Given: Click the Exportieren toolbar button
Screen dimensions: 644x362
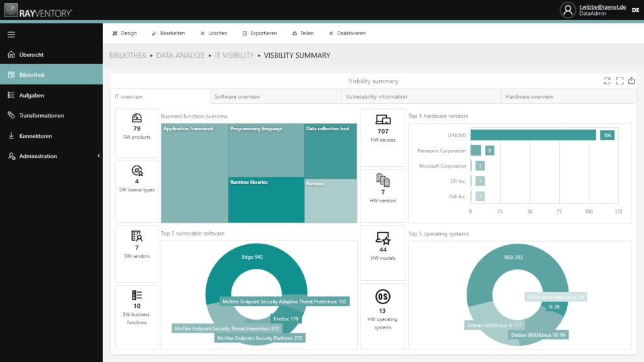Looking at the screenshot, I should [260, 33].
